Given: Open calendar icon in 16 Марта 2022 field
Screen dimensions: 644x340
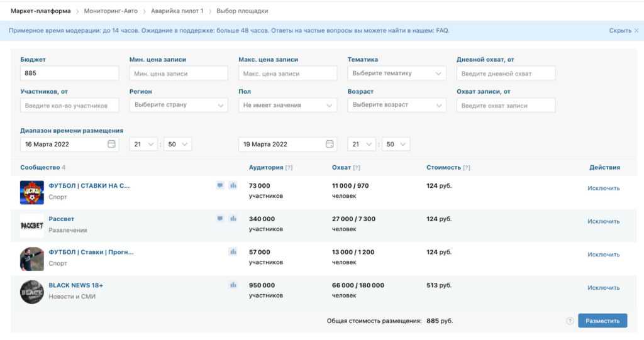Looking at the screenshot, I should (x=111, y=144).
